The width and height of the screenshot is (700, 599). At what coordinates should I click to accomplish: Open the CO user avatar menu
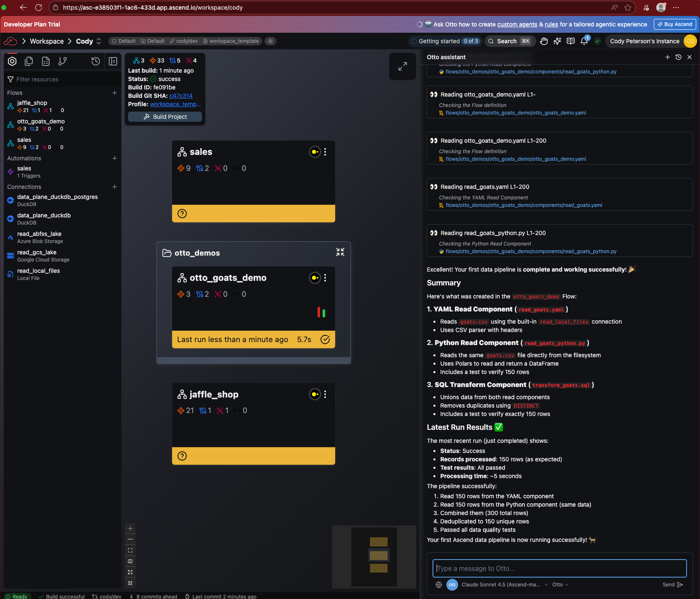[690, 41]
